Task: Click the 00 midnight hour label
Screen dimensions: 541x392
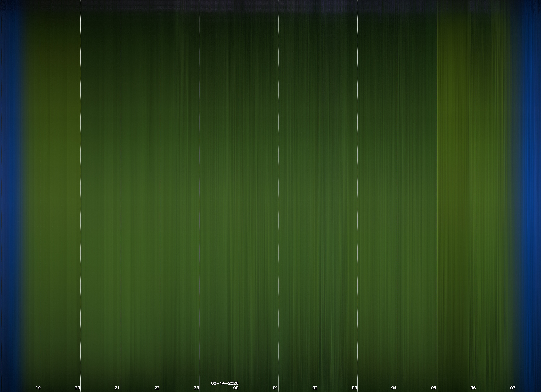Action: tap(236, 388)
